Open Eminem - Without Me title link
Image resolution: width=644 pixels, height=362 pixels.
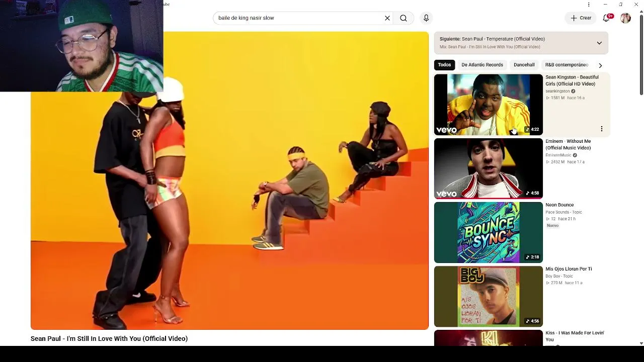pos(568,145)
